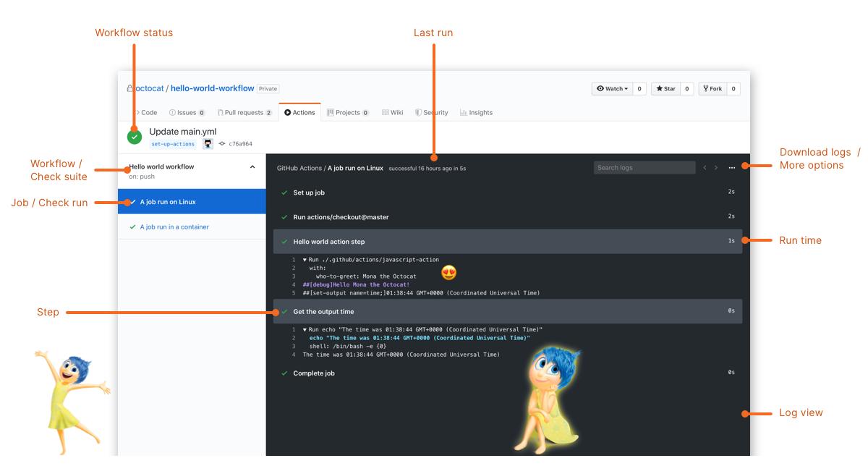
Task: Select A job run in a container
Action: (174, 227)
